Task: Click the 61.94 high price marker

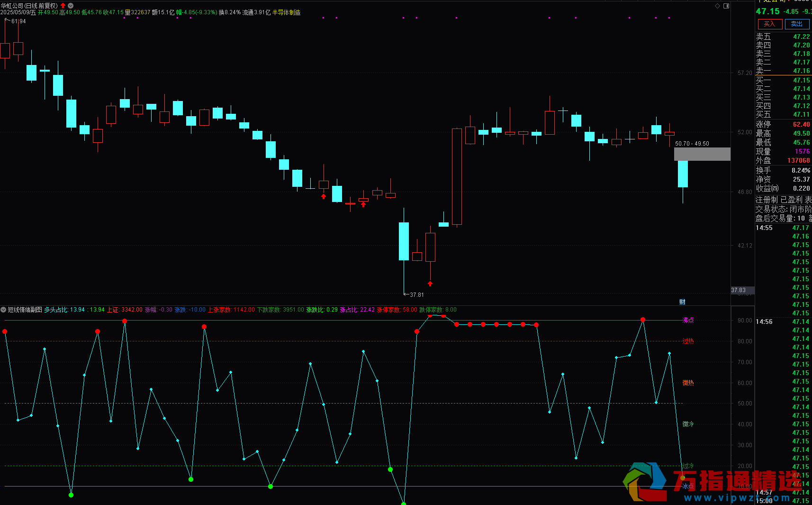Action: tap(18, 21)
